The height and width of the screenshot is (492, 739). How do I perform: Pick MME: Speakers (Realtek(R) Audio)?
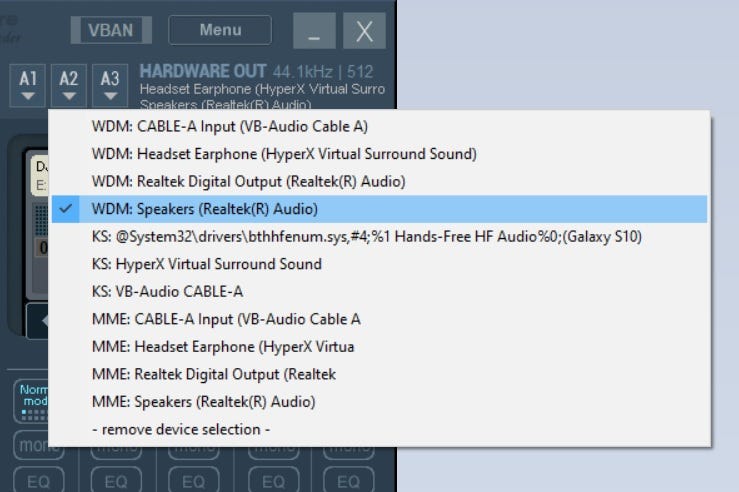379,402
